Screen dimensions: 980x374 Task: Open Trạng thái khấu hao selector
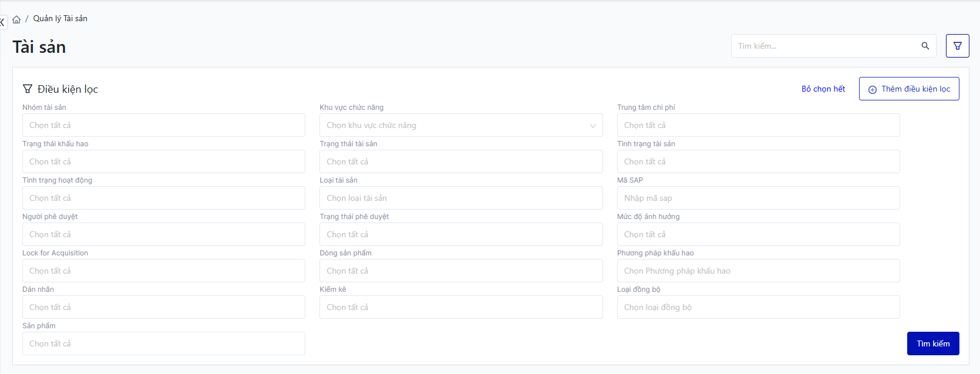tap(163, 161)
